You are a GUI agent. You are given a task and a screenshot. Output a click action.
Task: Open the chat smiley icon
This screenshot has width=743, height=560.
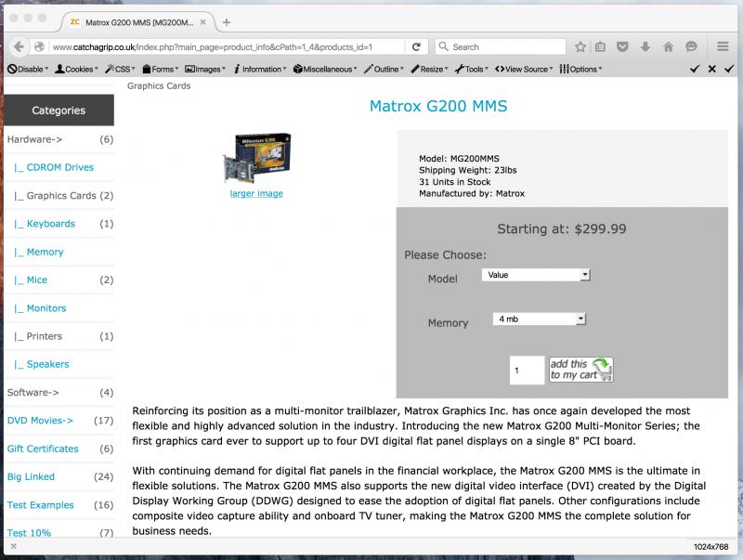(691, 46)
